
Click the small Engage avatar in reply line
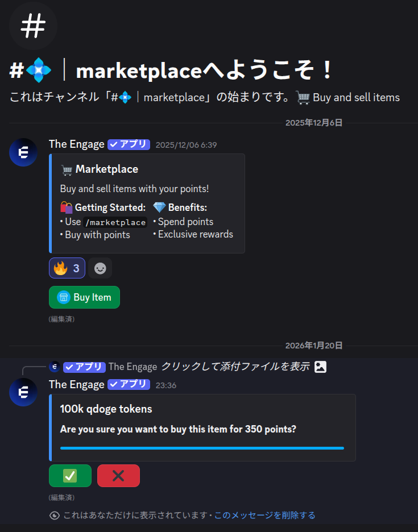point(55,367)
